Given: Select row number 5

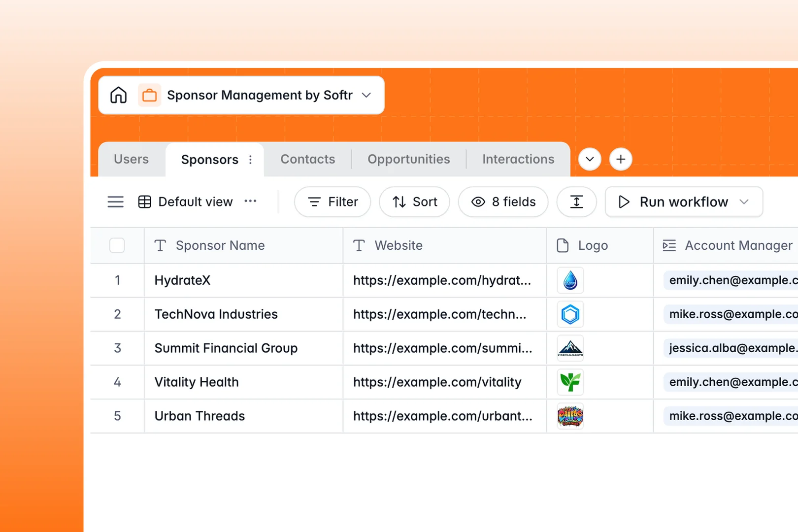Looking at the screenshot, I should click(x=117, y=416).
